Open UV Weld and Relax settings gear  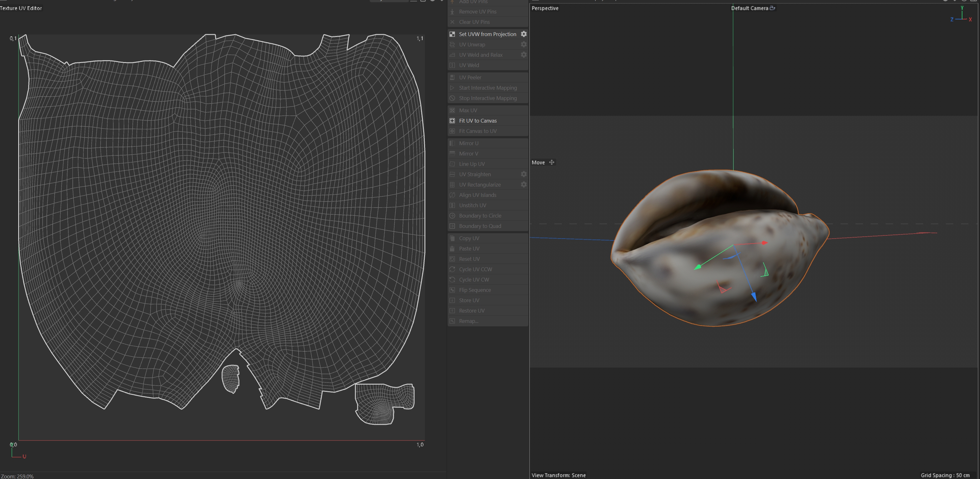pyautogui.click(x=524, y=55)
